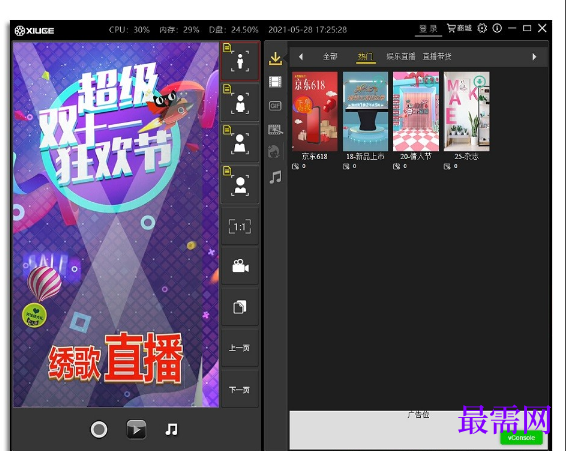Select the third bust framing preset

click(x=240, y=144)
